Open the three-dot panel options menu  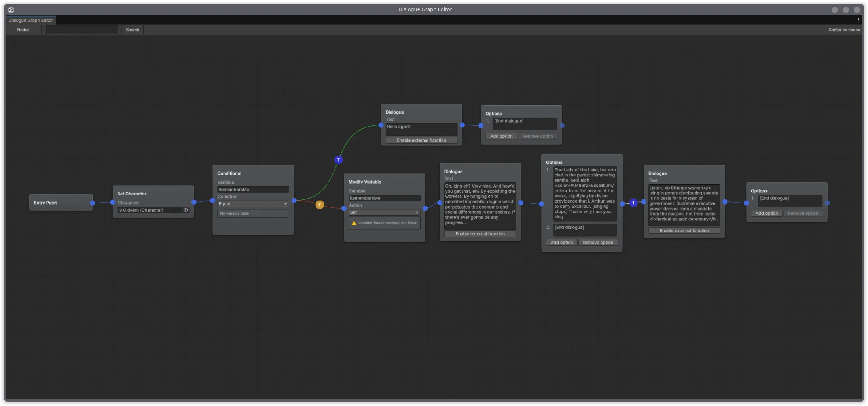858,20
